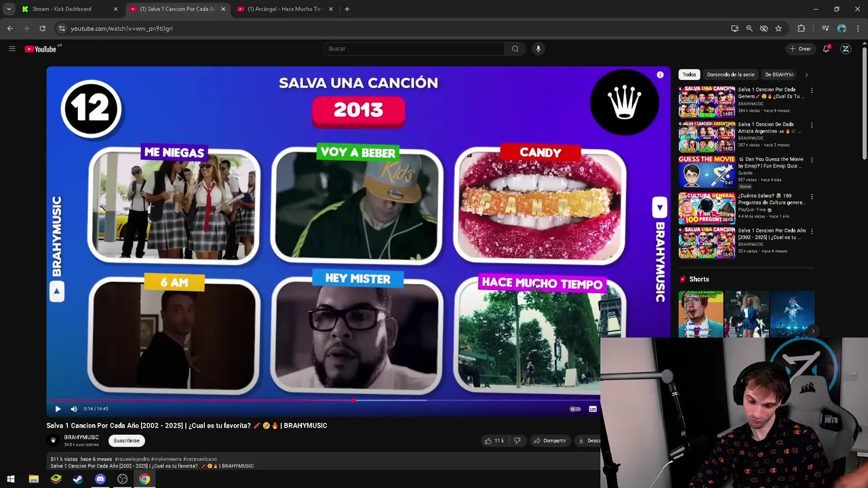Image resolution: width=868 pixels, height=488 pixels.
Task: Open options for Salva 1 Cancion Por Cada Genero
Action: (x=812, y=90)
